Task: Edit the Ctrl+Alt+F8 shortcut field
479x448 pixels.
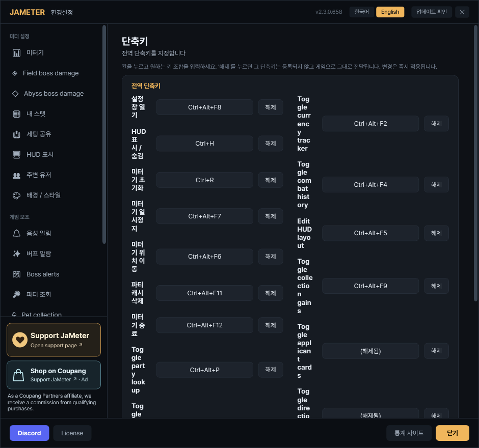Action: click(205, 107)
